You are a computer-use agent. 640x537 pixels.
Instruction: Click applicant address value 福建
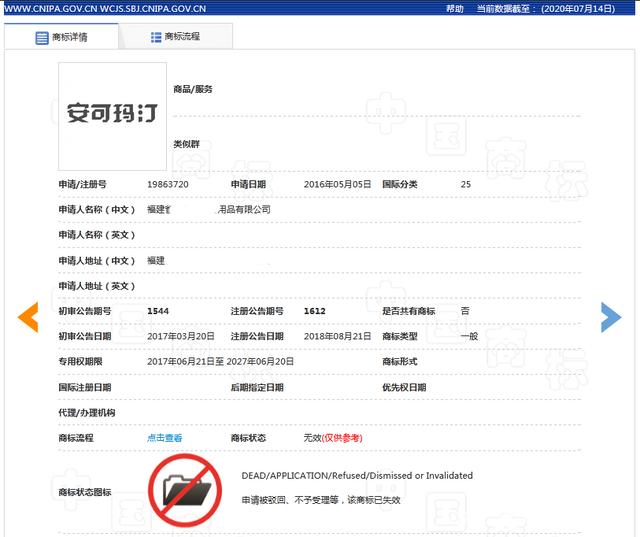coord(156,260)
